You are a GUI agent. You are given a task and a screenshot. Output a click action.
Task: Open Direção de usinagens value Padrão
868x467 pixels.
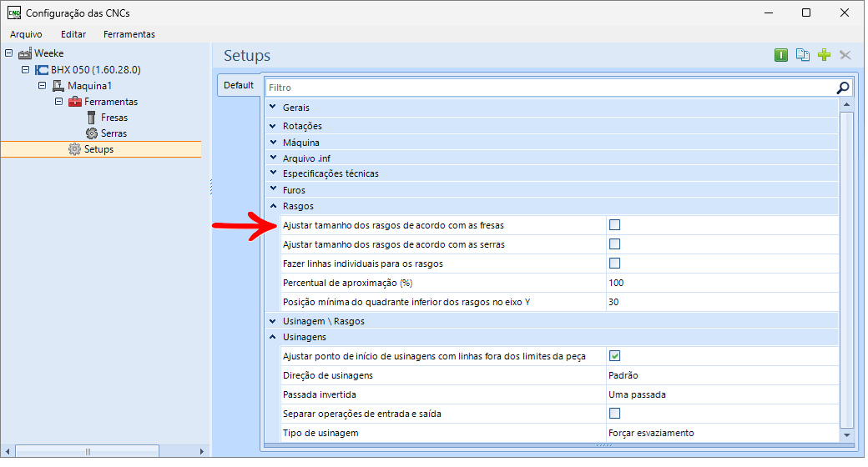click(722, 375)
